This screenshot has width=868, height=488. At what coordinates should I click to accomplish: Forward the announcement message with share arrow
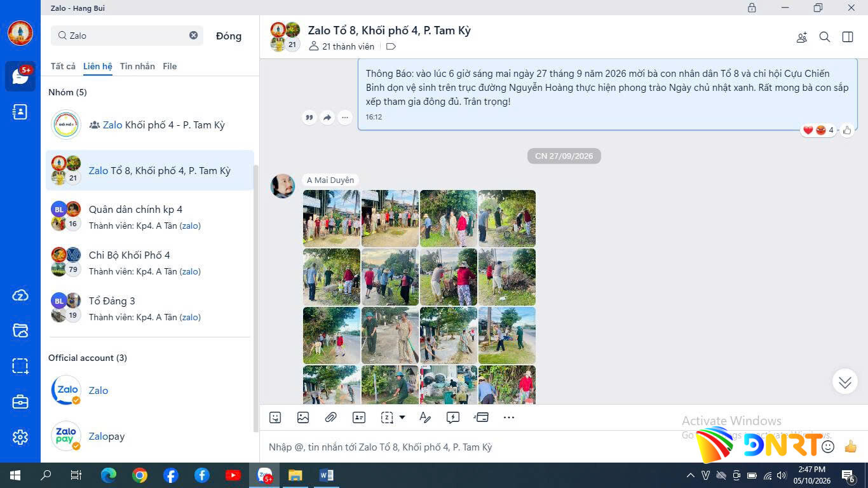pos(327,118)
